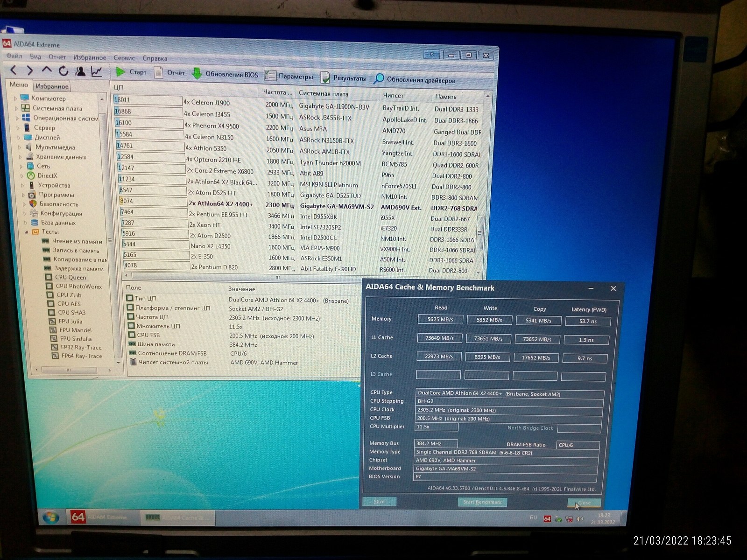Viewport: 747px width, 560px height.
Task: Go back with the toolbar left arrow
Action: tap(14, 70)
